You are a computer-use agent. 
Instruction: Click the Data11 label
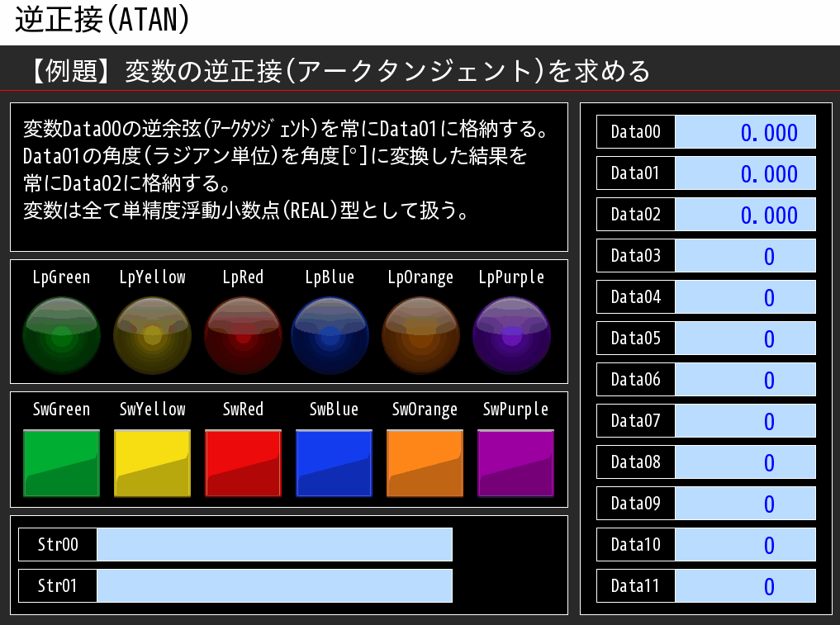636,585
